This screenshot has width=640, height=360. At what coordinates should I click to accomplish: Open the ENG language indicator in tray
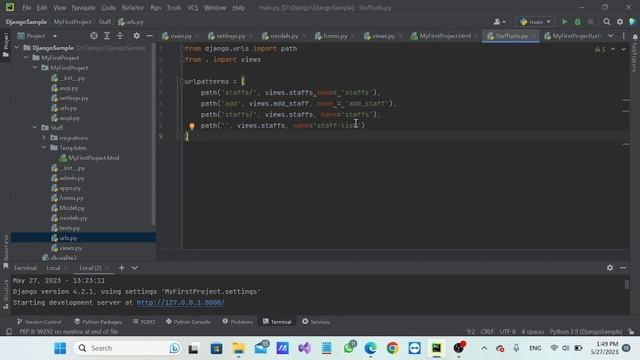click(x=535, y=348)
